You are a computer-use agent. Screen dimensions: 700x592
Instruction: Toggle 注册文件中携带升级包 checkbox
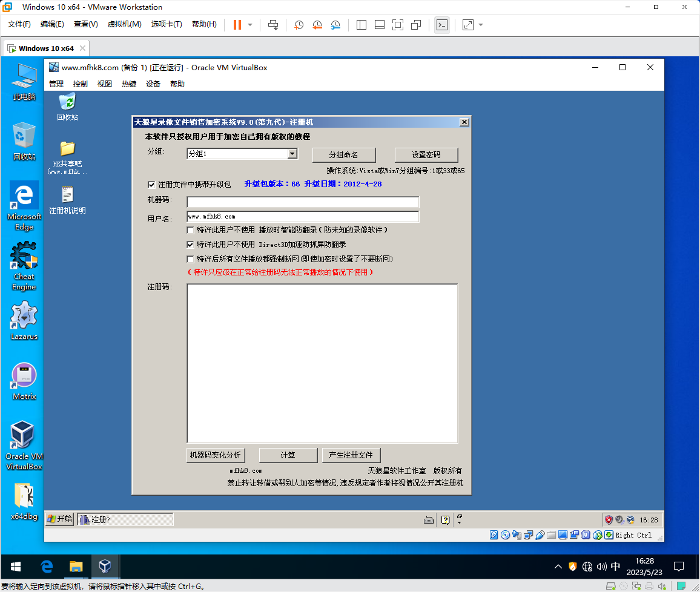click(x=151, y=185)
